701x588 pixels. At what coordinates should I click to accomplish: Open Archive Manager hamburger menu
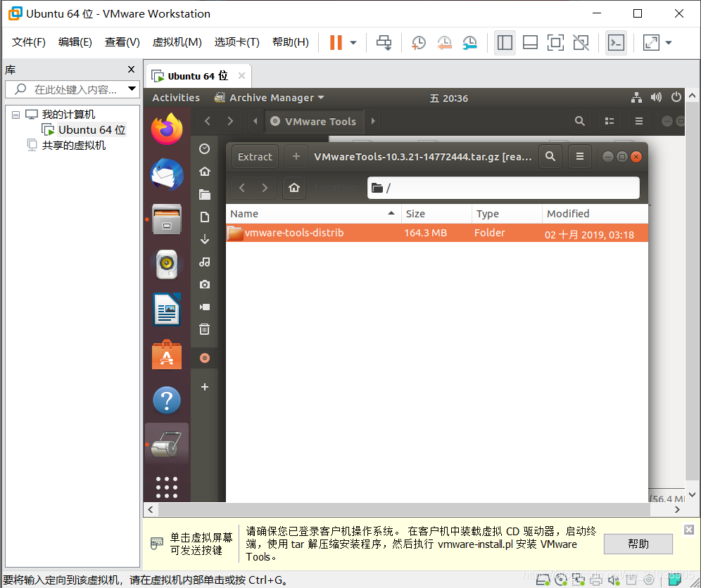[x=580, y=156]
